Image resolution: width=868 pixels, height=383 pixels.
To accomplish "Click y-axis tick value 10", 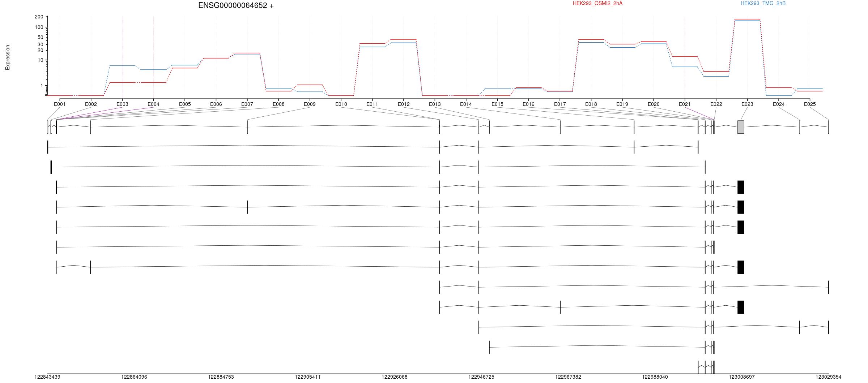I will [41, 60].
